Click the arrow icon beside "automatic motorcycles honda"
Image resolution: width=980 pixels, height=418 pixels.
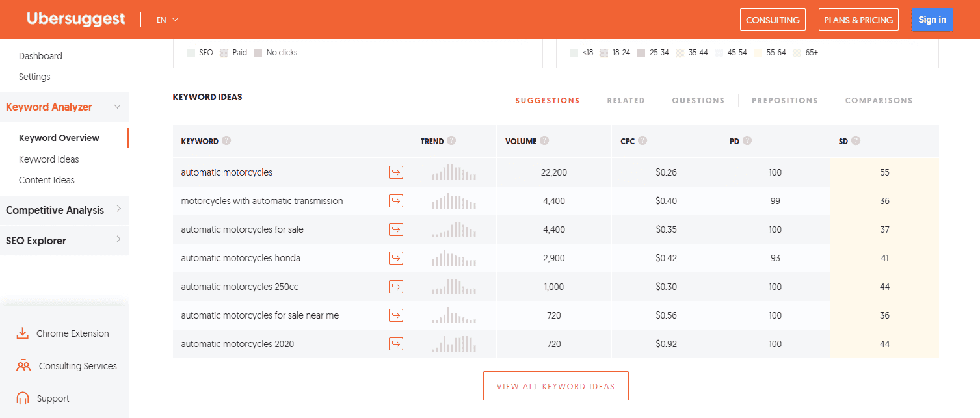click(395, 258)
